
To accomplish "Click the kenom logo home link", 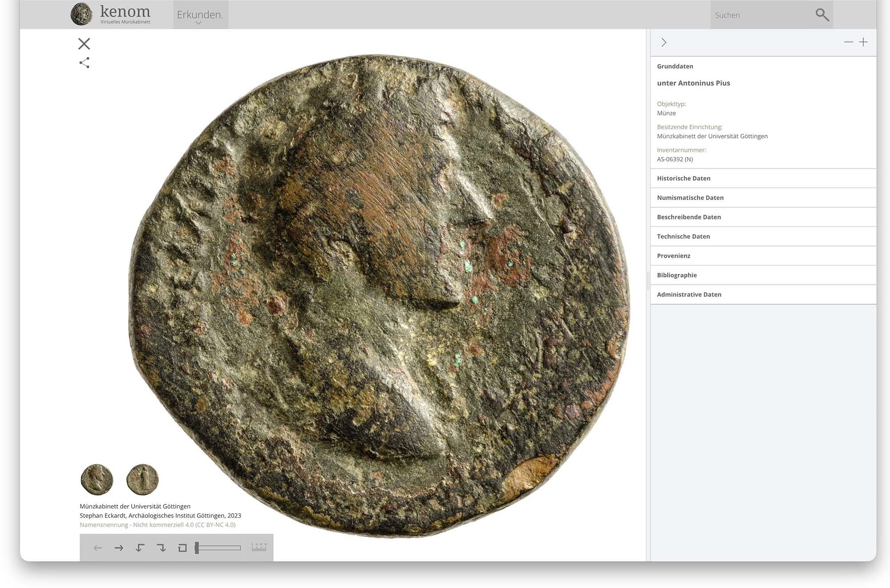I will [x=111, y=14].
